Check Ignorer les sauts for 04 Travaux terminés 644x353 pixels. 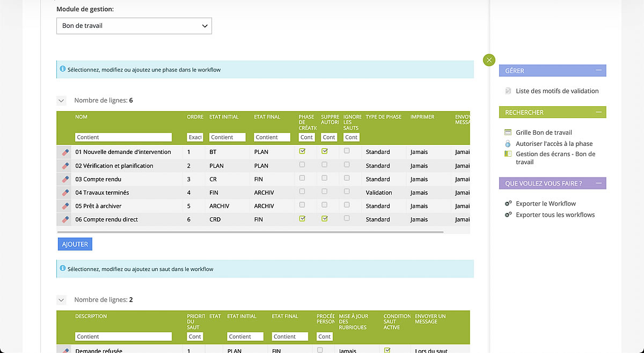click(x=347, y=192)
